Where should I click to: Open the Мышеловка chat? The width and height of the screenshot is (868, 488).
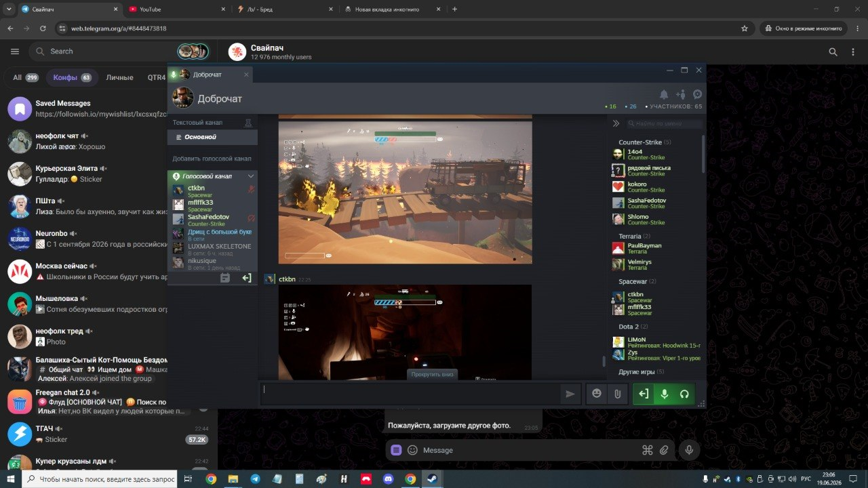click(x=86, y=304)
